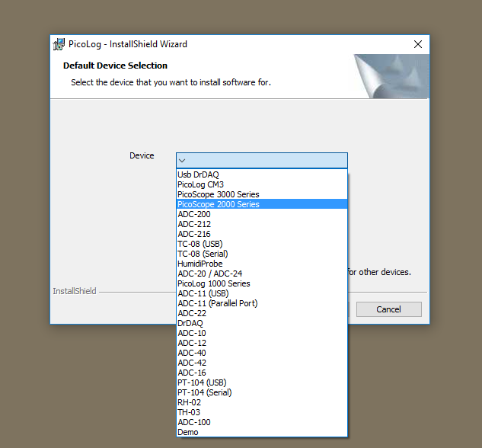Choose ADC-20 / ADC-24 entry
The image size is (482, 448).
tap(262, 274)
